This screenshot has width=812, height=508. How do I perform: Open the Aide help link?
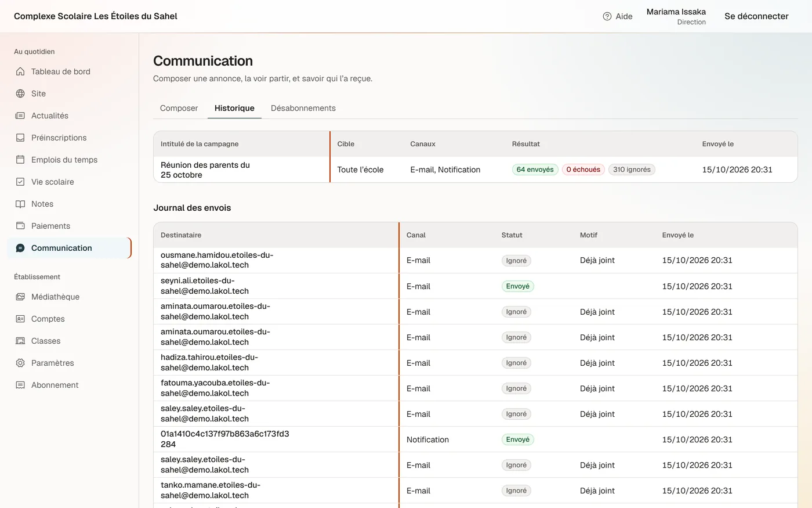[x=618, y=16]
